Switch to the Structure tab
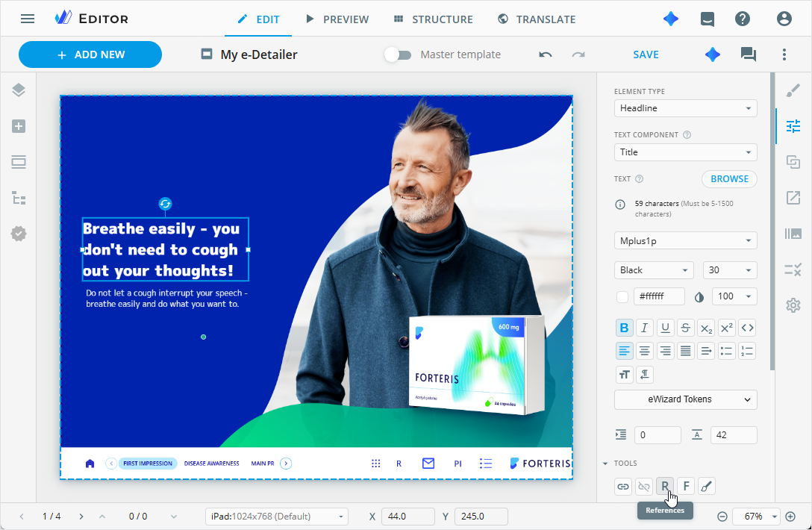The width and height of the screenshot is (812, 530). point(433,19)
